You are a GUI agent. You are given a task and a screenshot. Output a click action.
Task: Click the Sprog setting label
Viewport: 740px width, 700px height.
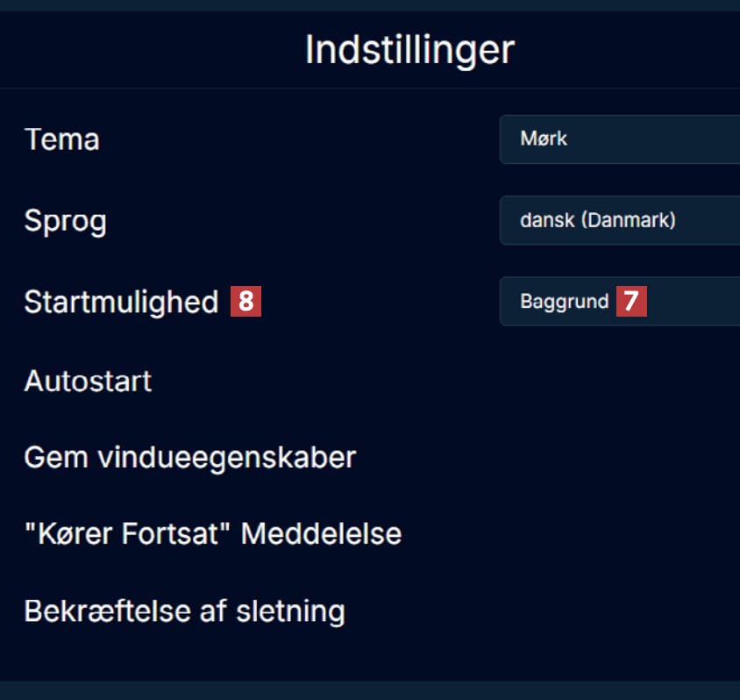point(65,220)
